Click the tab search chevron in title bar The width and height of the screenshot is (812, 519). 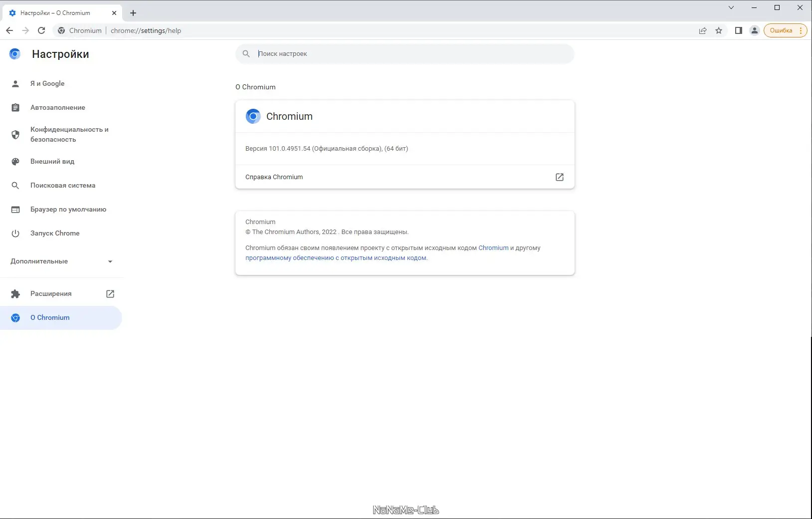coord(731,7)
